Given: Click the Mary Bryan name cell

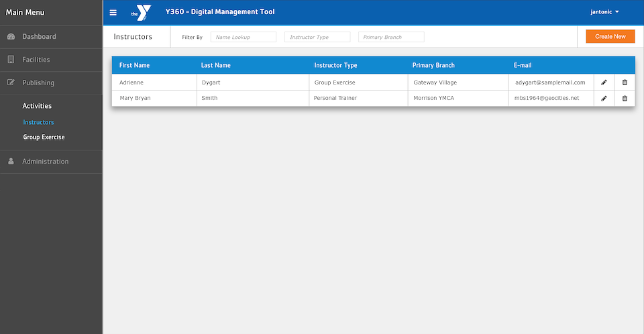Looking at the screenshot, I should click(154, 98).
